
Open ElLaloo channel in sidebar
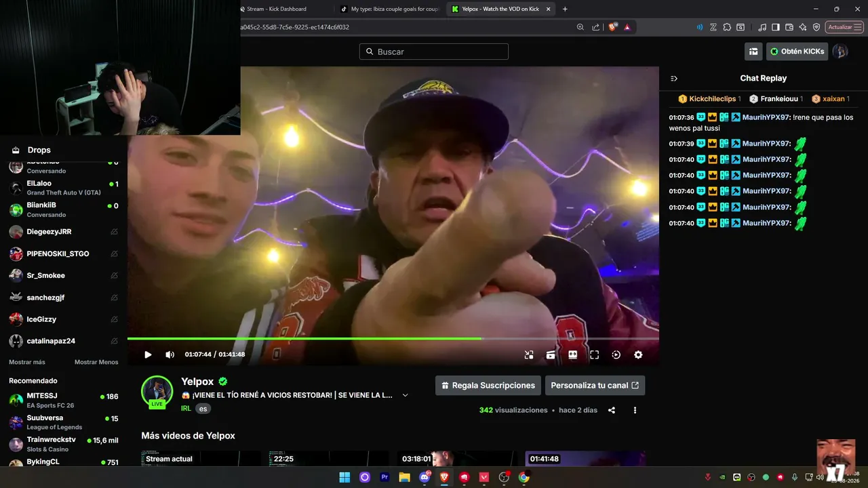[64, 188]
